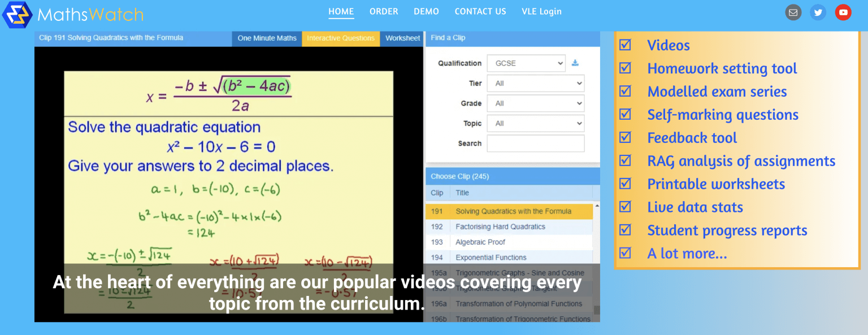
Task: Click the checkbox next to Modelled exam series
Action: coord(625,91)
